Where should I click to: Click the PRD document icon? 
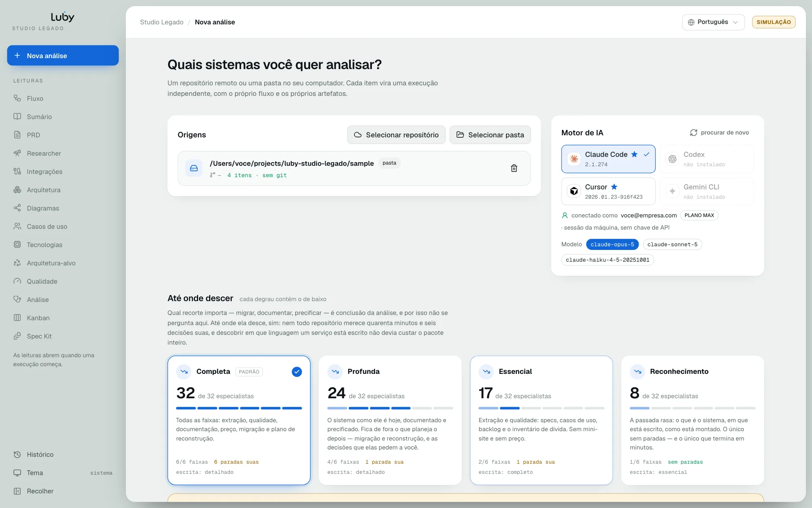click(x=17, y=135)
